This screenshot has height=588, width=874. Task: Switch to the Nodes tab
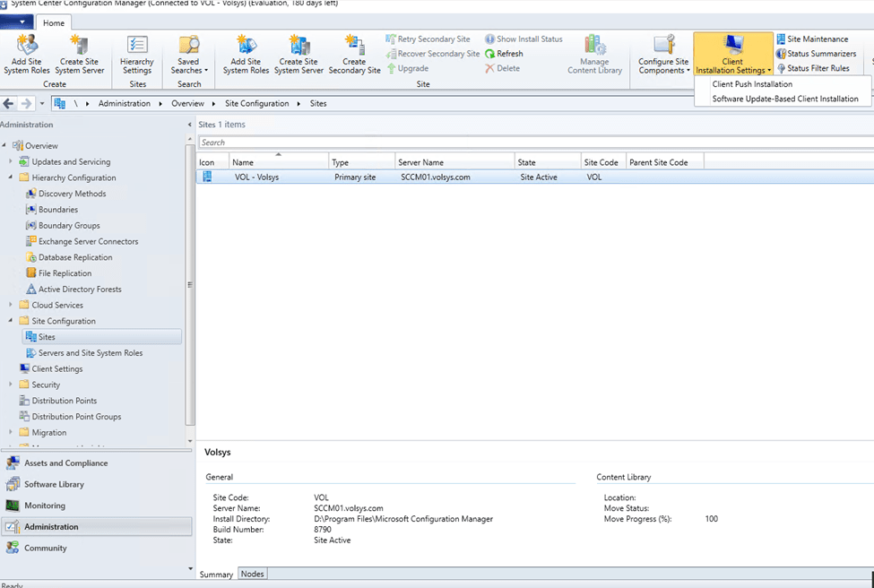pyautogui.click(x=252, y=574)
